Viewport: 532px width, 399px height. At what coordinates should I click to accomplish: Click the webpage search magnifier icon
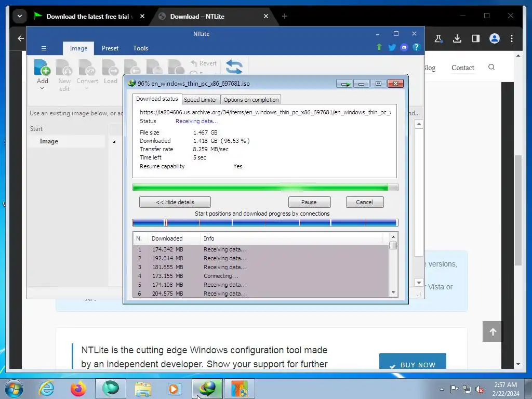[491, 67]
